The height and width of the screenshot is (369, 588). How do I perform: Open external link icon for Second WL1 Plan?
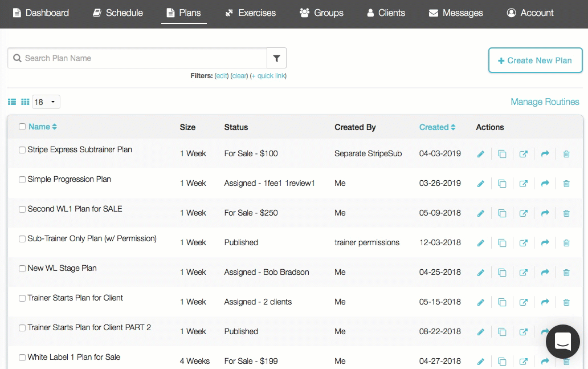pyautogui.click(x=523, y=213)
